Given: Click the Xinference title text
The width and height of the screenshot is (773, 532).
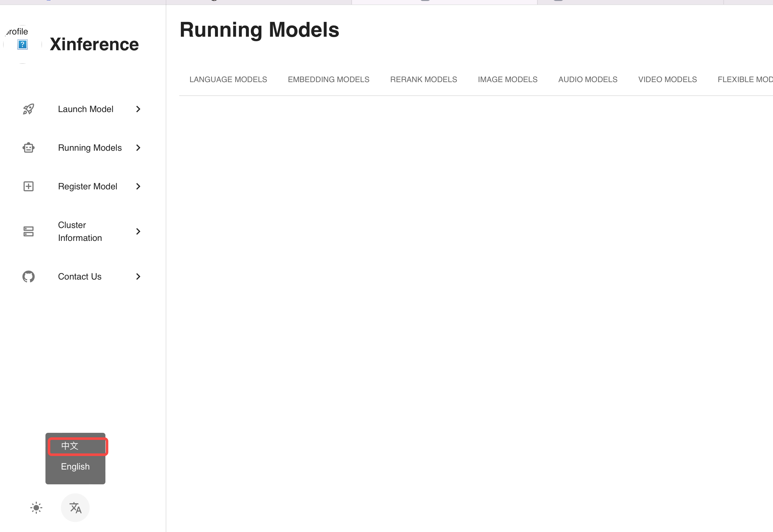Looking at the screenshot, I should pos(94,44).
